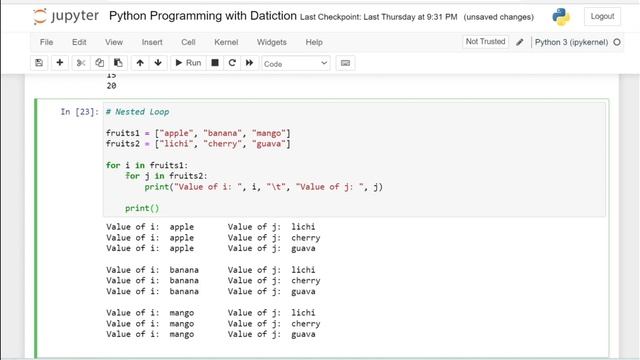640x360 pixels.
Task: Click the 'for i in fruits1:' line
Action: pos(147,165)
